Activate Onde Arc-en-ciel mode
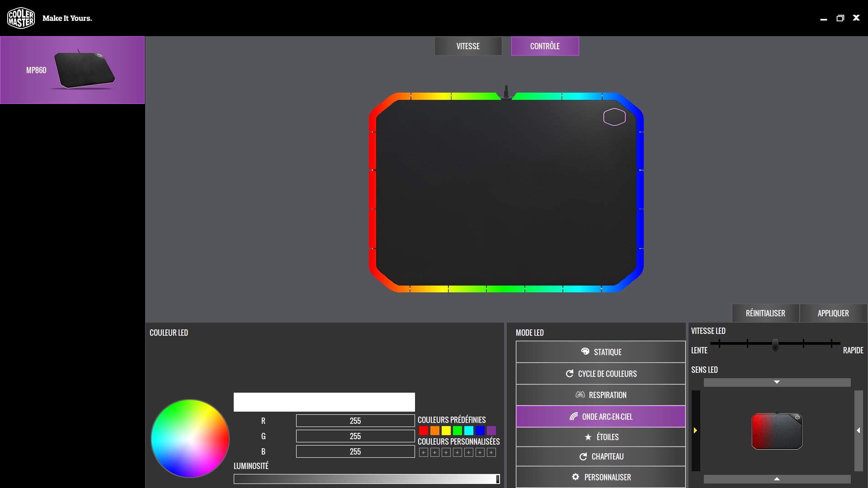The width and height of the screenshot is (868, 488). [600, 417]
